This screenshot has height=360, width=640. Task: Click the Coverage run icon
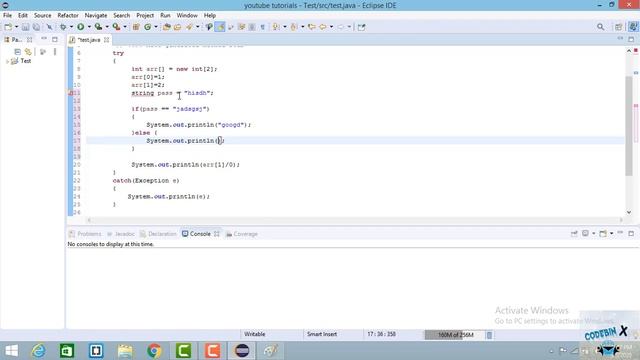pos(98,27)
